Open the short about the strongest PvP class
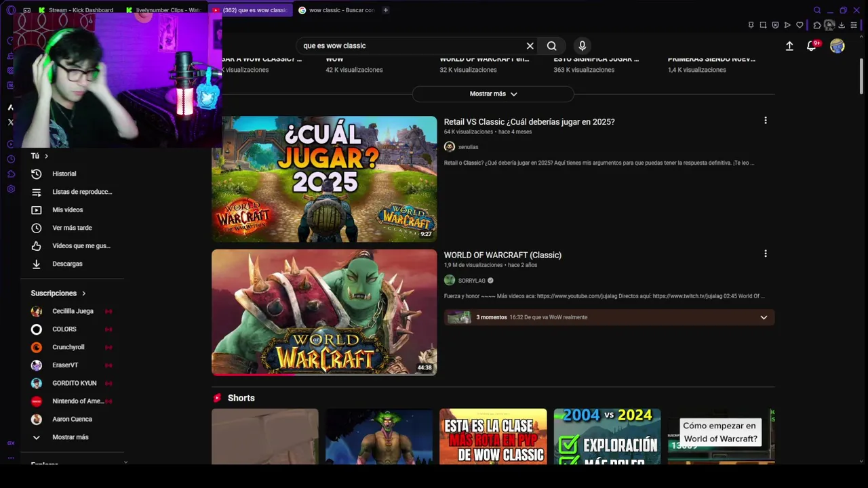Screen dimensions: 868x488 [493, 436]
